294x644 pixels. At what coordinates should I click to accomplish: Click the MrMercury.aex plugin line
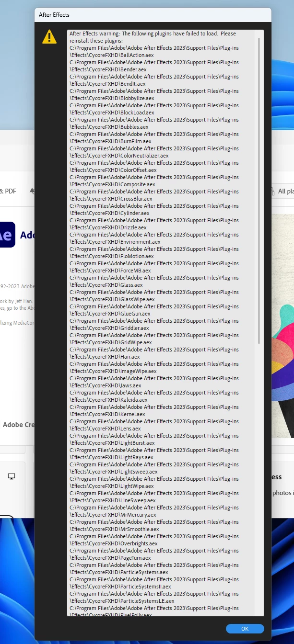[113, 515]
